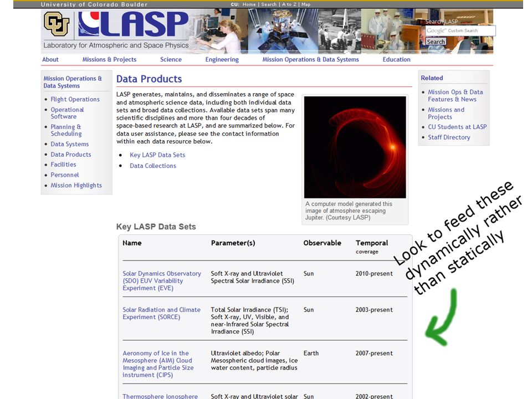Open the Education menu

pos(396,59)
